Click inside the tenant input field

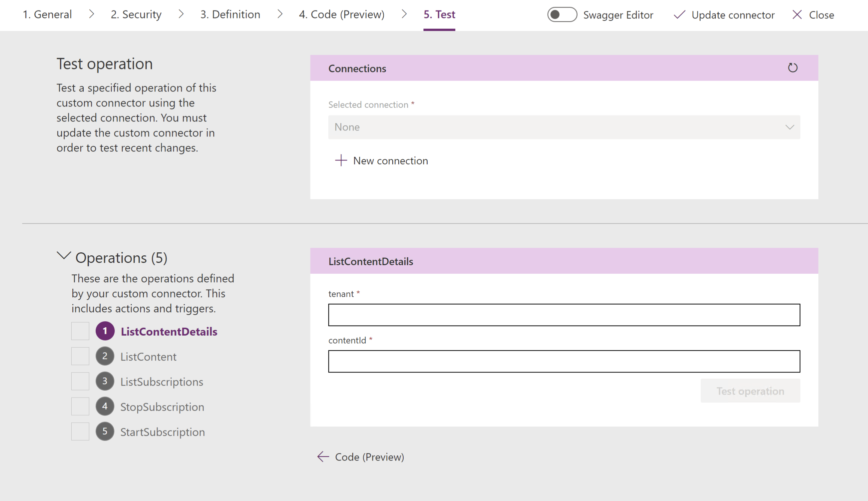(563, 314)
